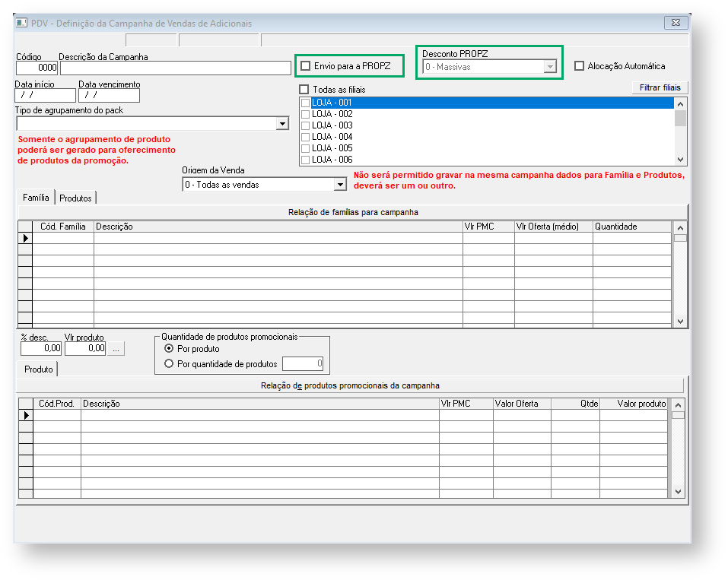Click the PDV window title icon
This screenshot has height=580, width=728.
tap(21, 23)
